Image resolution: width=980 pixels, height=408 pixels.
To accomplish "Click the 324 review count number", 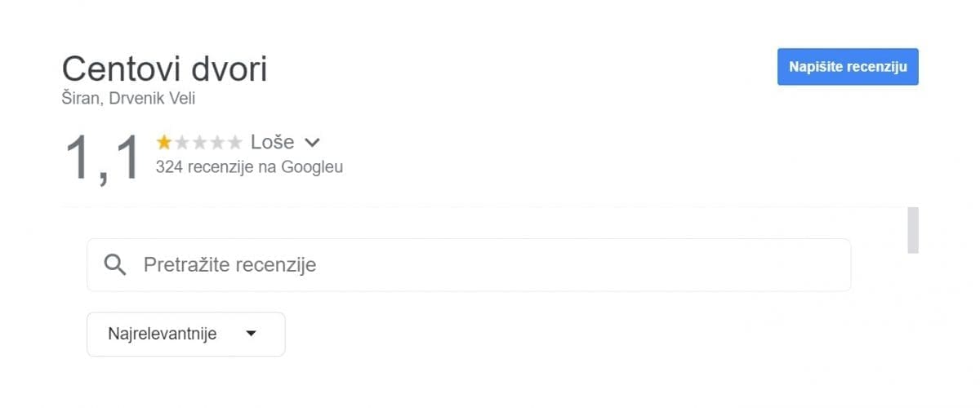I will coord(169,167).
